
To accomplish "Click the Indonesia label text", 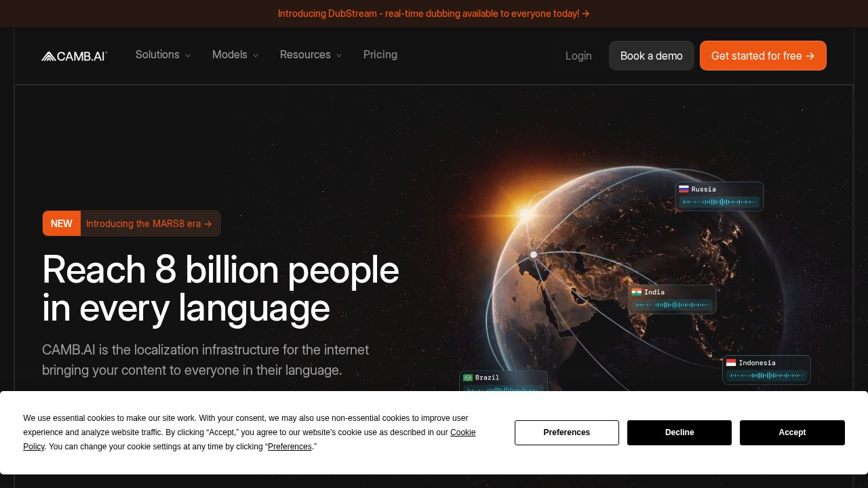I will point(757,363).
